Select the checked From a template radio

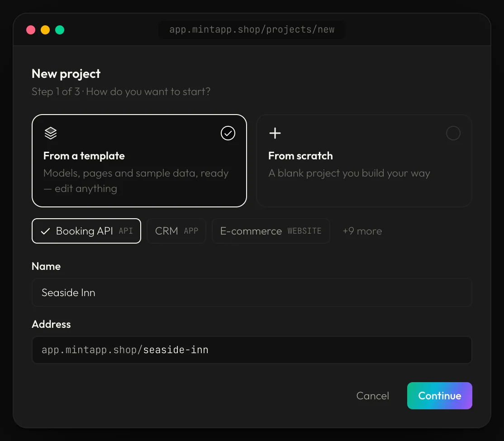(228, 133)
